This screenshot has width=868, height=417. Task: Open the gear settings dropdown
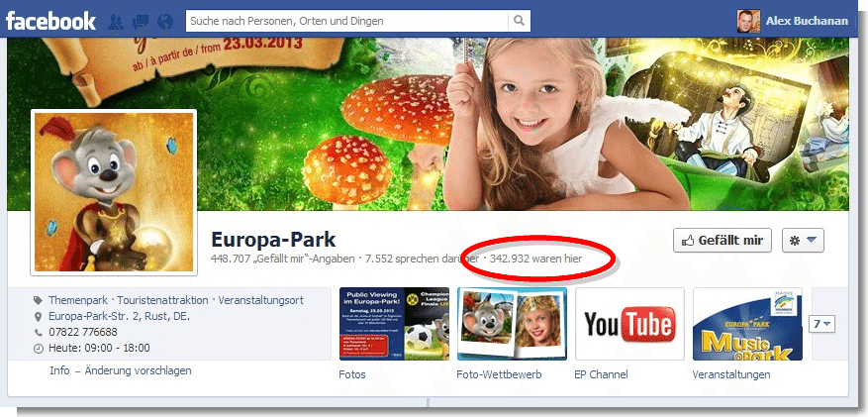coord(803,241)
